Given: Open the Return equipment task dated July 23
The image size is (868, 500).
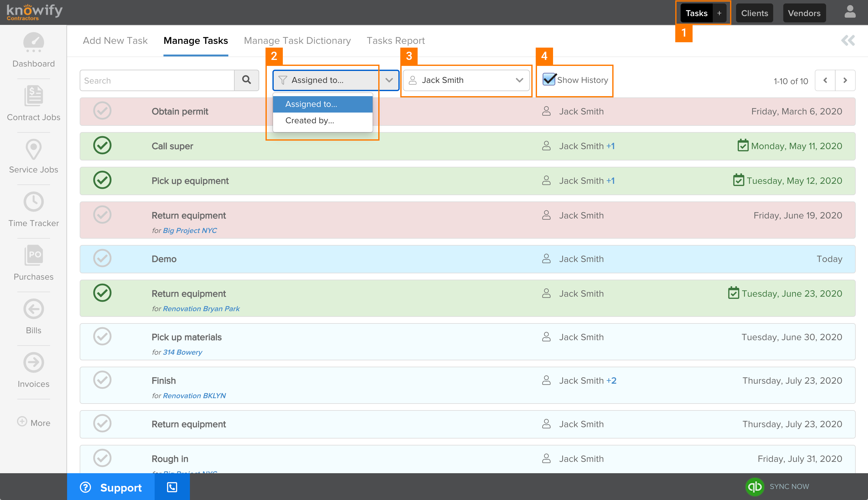Looking at the screenshot, I should coord(189,424).
